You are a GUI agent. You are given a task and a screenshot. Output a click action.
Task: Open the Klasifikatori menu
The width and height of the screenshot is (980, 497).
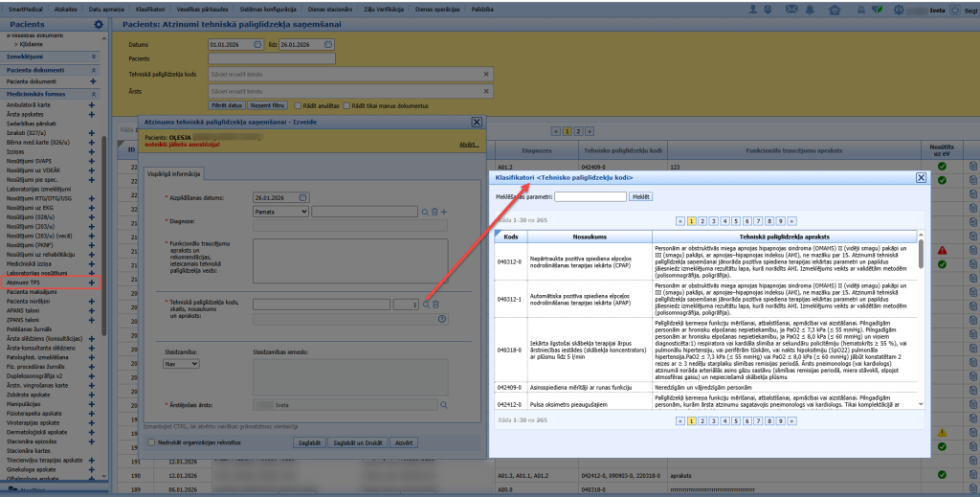[x=150, y=10]
